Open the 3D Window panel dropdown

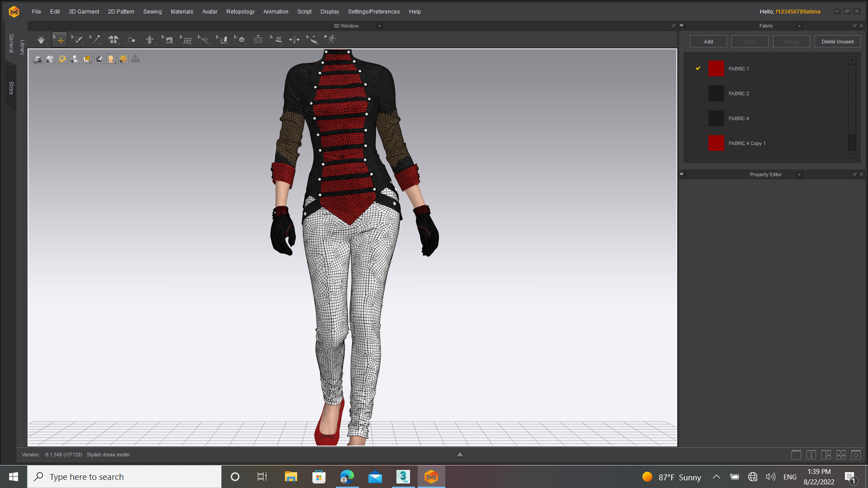380,26
